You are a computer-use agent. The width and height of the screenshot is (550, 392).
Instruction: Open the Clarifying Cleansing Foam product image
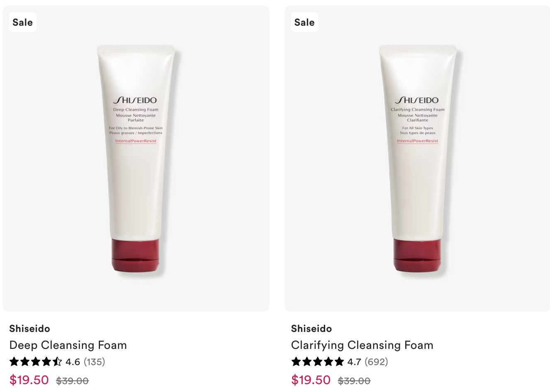[418, 159]
